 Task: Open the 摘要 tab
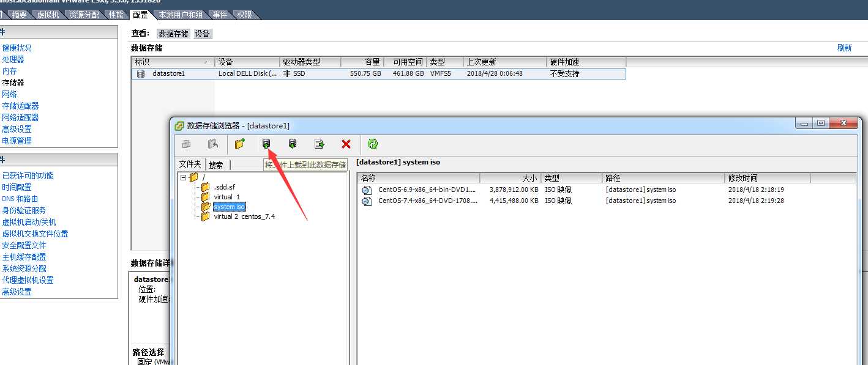19,15
